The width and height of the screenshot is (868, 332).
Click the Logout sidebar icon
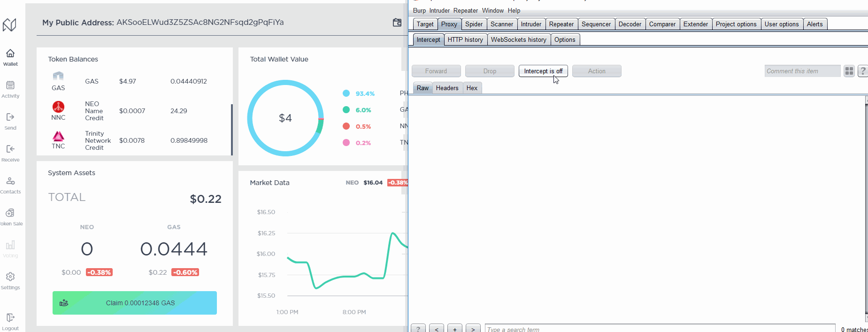tap(10, 318)
